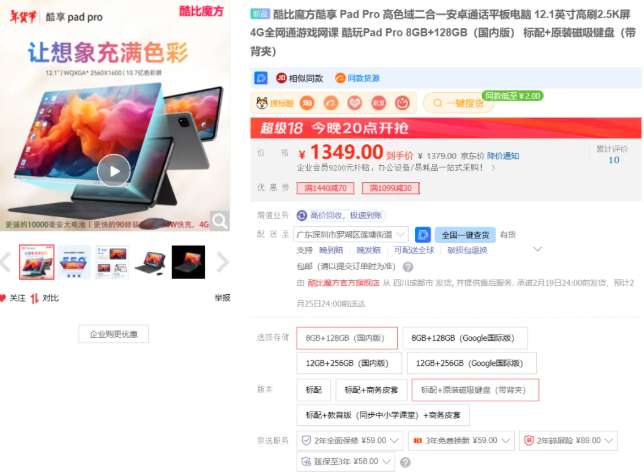Viewport: 644px width, 474px height.
Task: Choose 标配+商务皮套 version
Action: point(371,390)
